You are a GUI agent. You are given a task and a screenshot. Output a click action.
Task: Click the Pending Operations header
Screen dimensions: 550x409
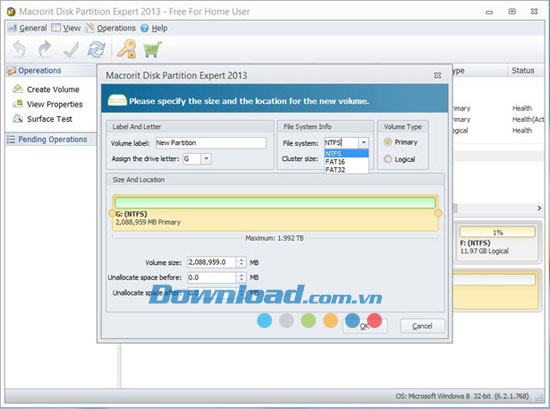(52, 139)
